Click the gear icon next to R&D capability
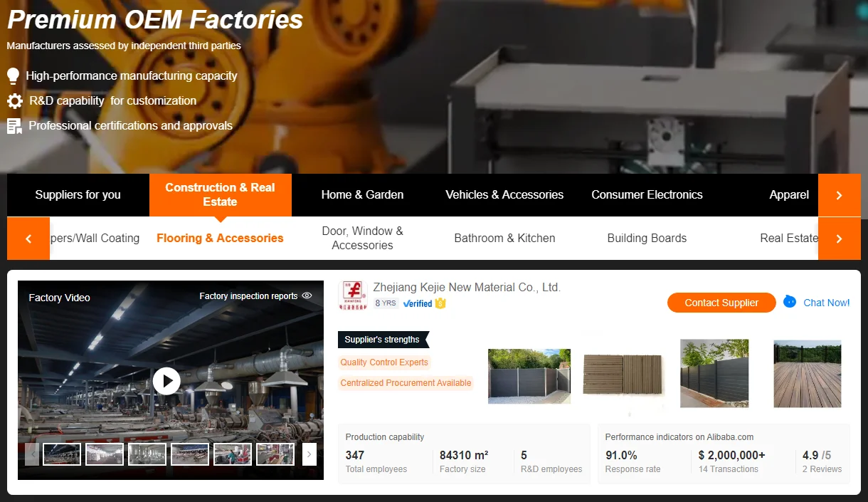 tap(14, 101)
